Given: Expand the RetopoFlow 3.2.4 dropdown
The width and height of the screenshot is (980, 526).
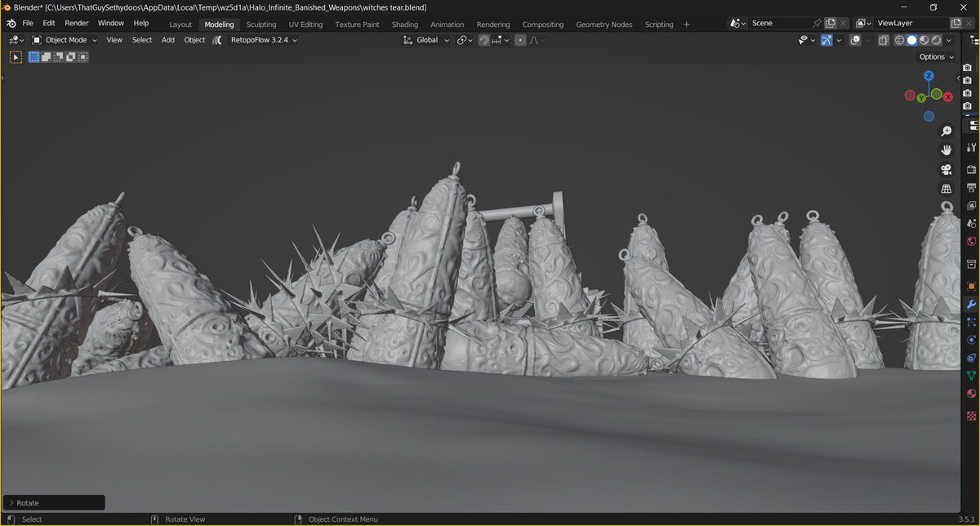Looking at the screenshot, I should point(263,40).
